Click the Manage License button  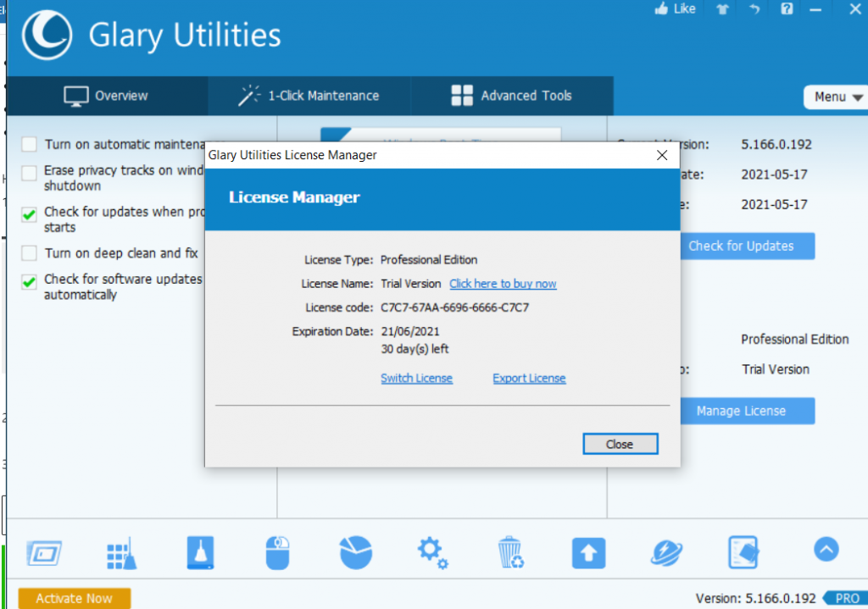coord(746,411)
